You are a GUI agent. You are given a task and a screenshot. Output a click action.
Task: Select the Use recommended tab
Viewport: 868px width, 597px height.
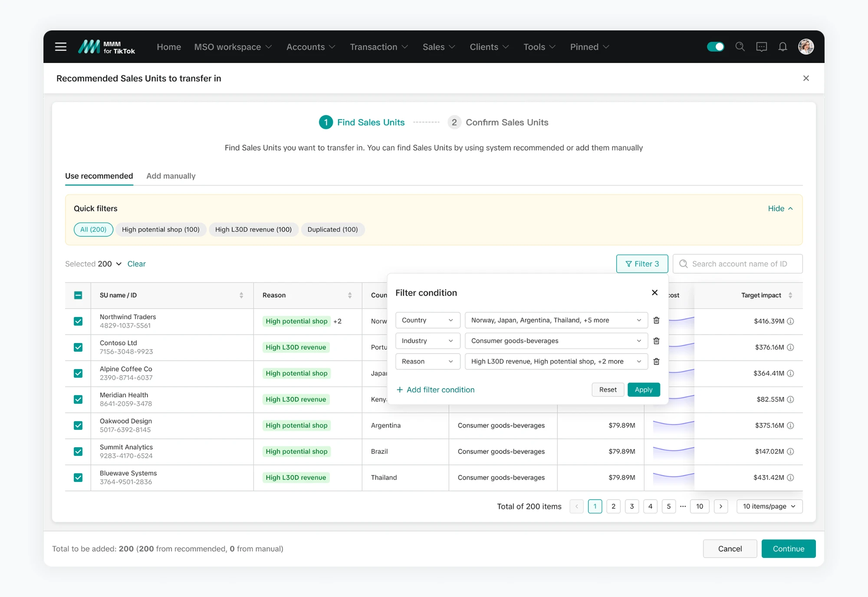[99, 176]
